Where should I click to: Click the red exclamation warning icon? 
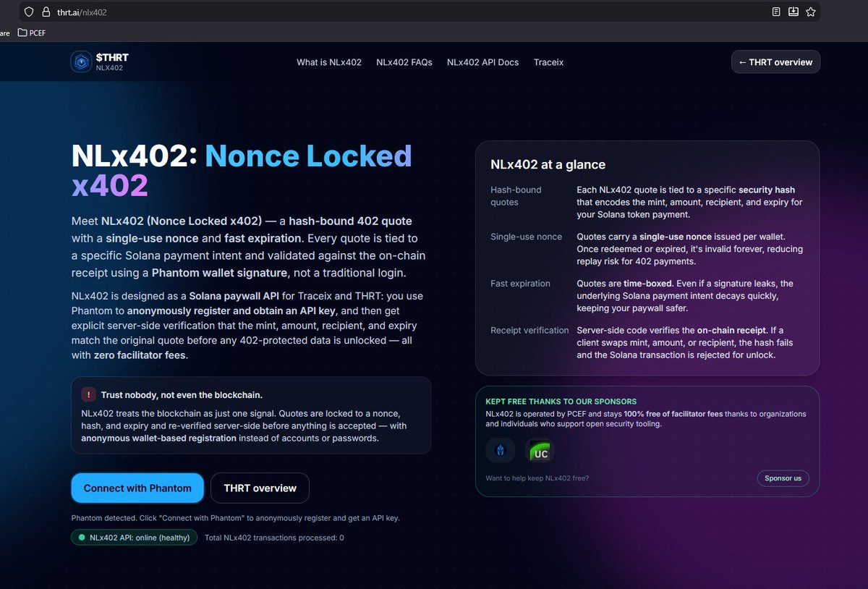(88, 394)
